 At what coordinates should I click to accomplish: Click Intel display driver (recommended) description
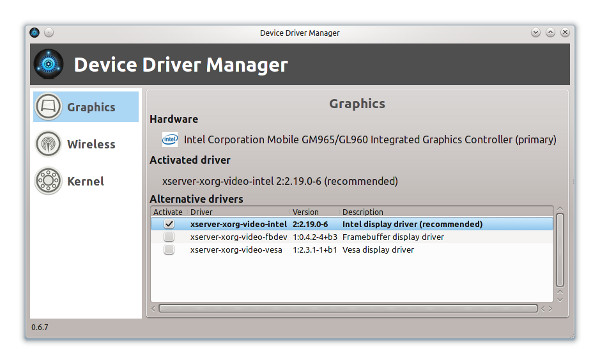click(x=412, y=224)
